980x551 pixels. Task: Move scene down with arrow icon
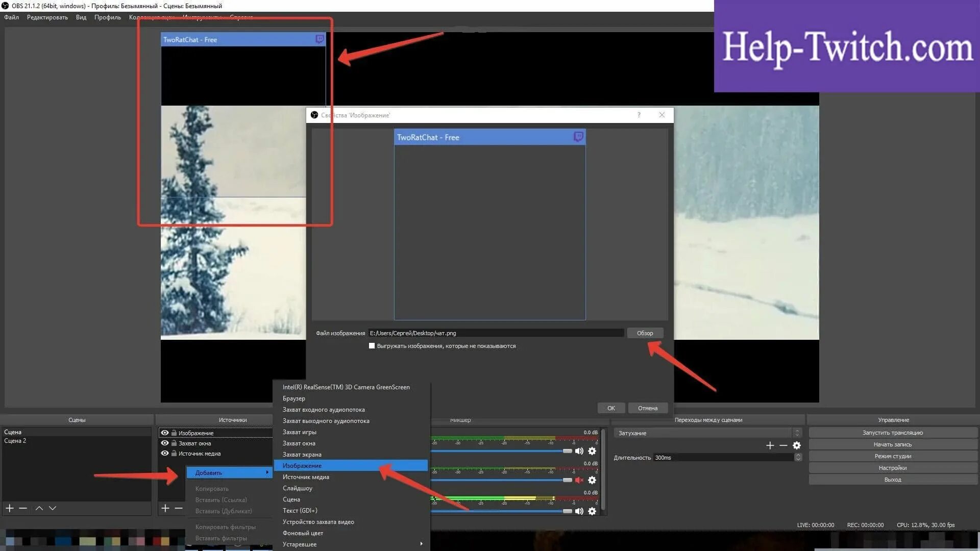tap(53, 508)
